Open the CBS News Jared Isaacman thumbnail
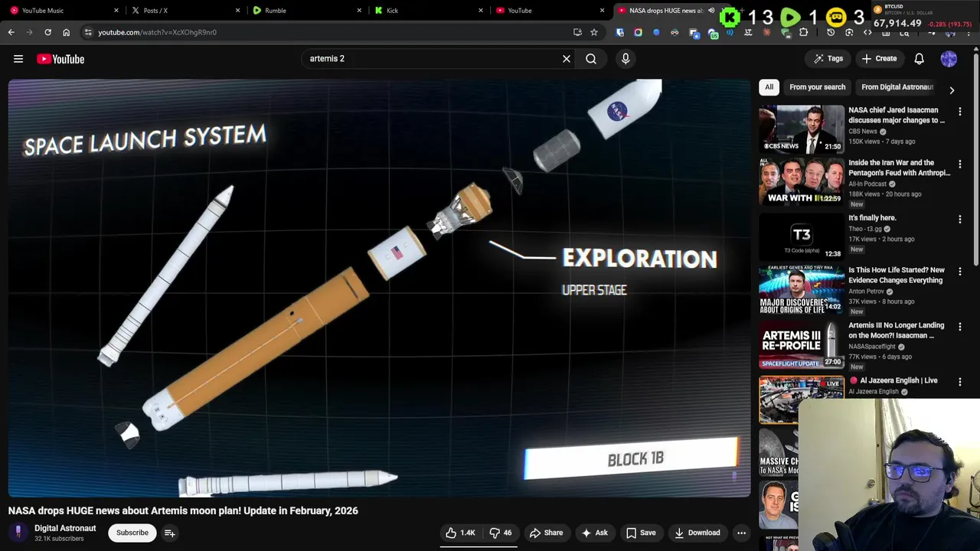The width and height of the screenshot is (980, 551). click(x=801, y=129)
